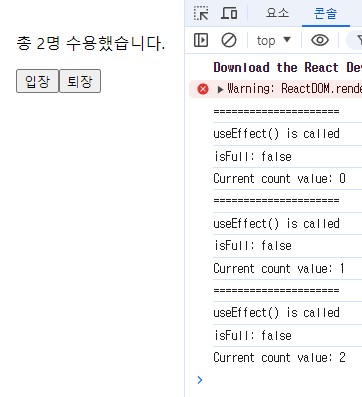Select the text 총 2명 수용했습니다.
Screen dimensions: 362x397
(91, 43)
